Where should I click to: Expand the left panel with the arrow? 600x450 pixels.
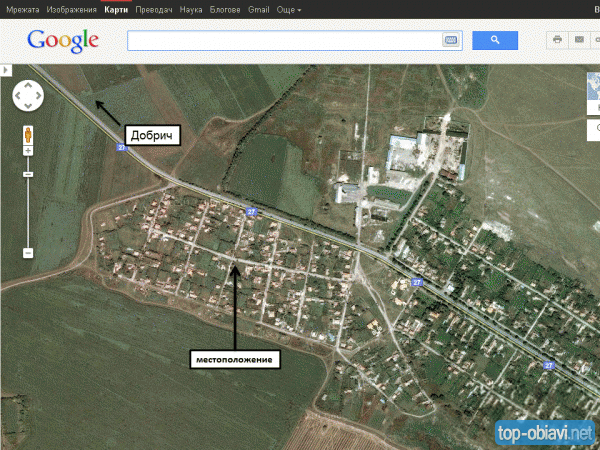[6, 70]
